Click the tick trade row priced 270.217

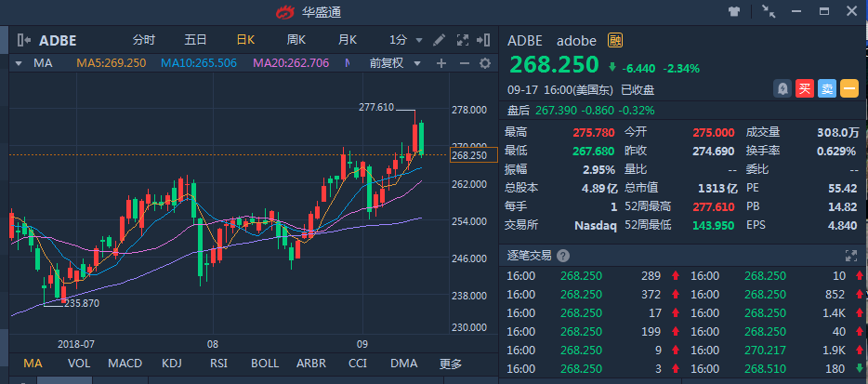[775, 350]
